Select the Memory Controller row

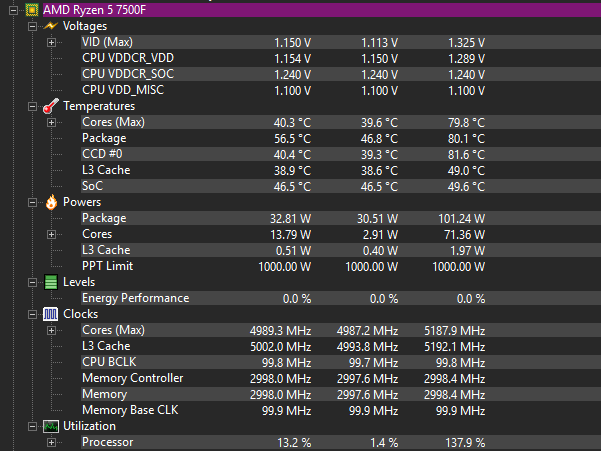click(x=341, y=378)
